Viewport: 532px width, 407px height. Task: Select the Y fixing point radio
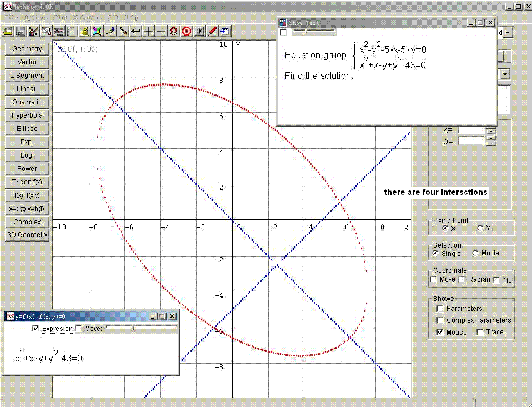[x=480, y=228]
